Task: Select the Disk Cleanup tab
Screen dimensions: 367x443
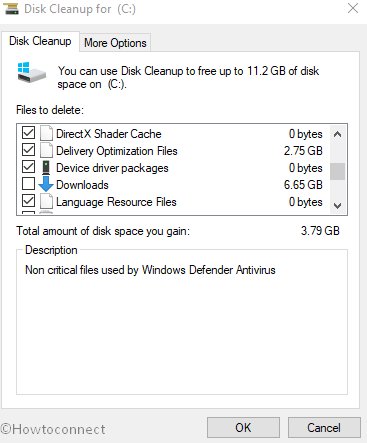Action: point(40,41)
